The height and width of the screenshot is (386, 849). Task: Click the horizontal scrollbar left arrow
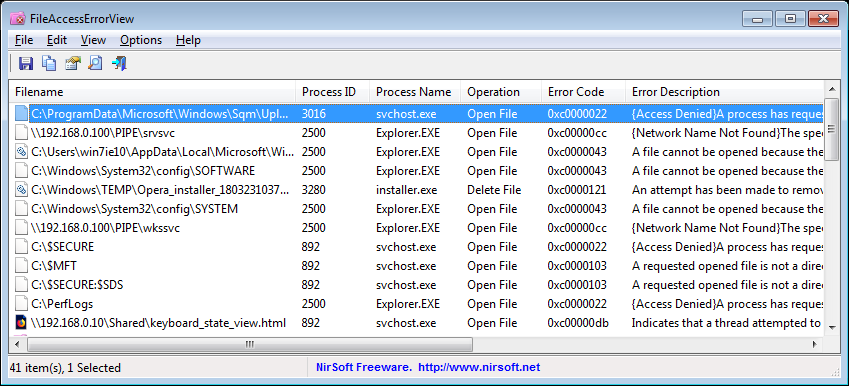[x=18, y=344]
